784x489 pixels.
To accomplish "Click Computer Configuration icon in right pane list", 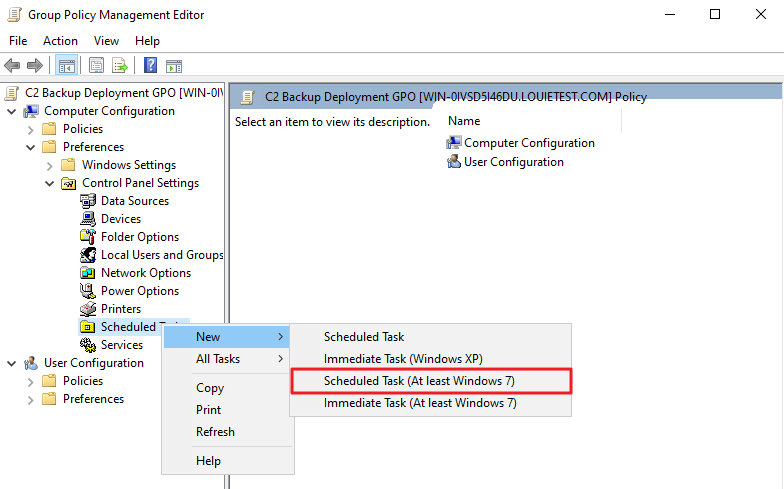I will point(454,143).
